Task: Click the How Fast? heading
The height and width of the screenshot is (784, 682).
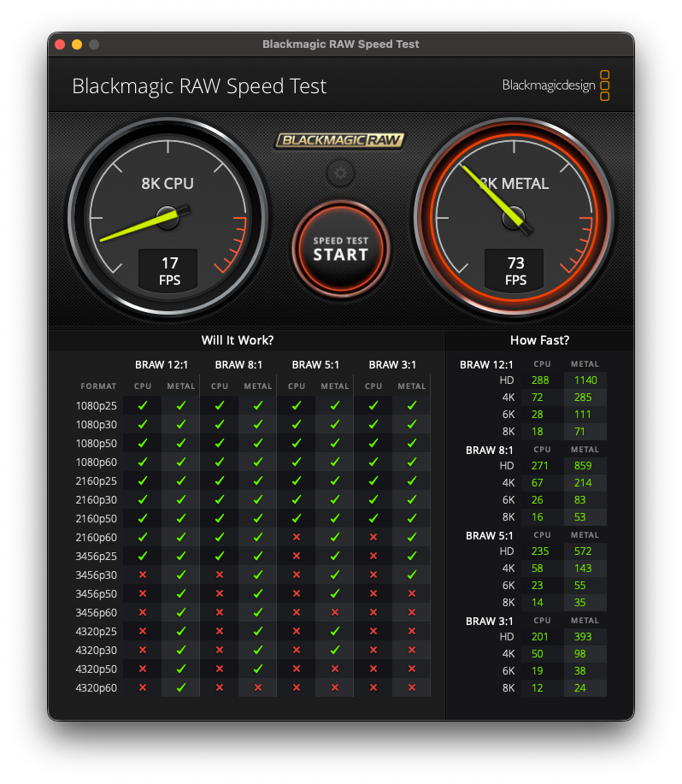Action: (x=539, y=340)
